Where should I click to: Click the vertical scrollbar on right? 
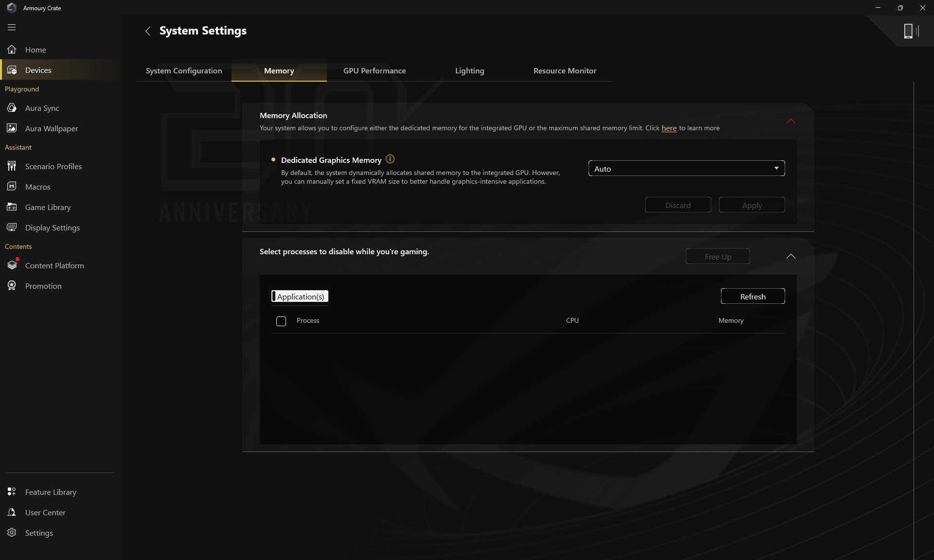[x=914, y=321]
